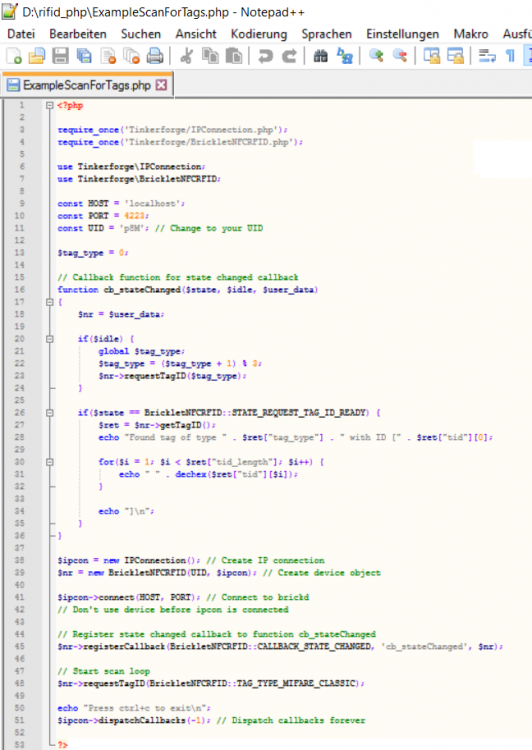This screenshot has height=750, width=532.
Task: Click the TAG_TYPE_MIFARE_CLASSIC requestTagID line
Action: click(x=211, y=683)
